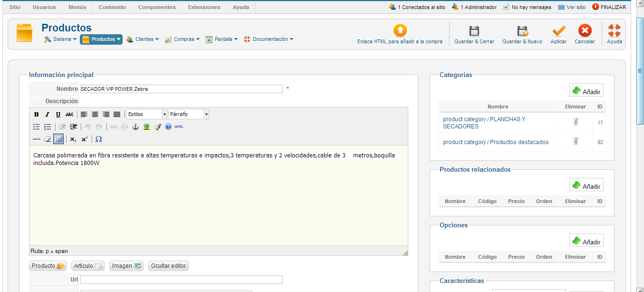
Task: Click the Nombre text field
Action: (181, 89)
